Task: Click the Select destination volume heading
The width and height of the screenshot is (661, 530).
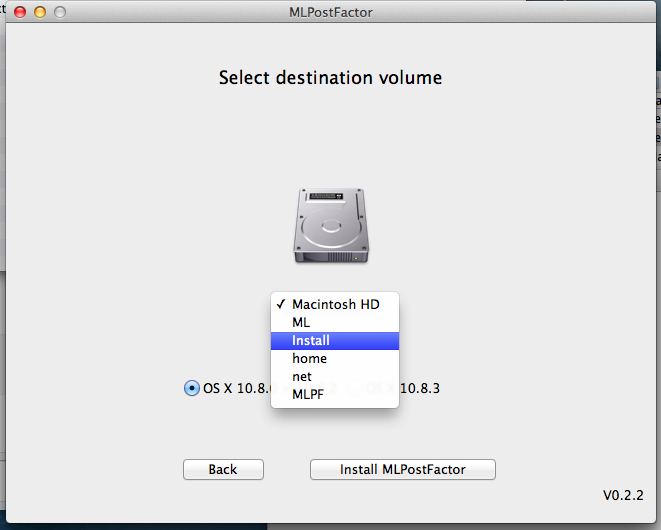Action: coord(330,78)
